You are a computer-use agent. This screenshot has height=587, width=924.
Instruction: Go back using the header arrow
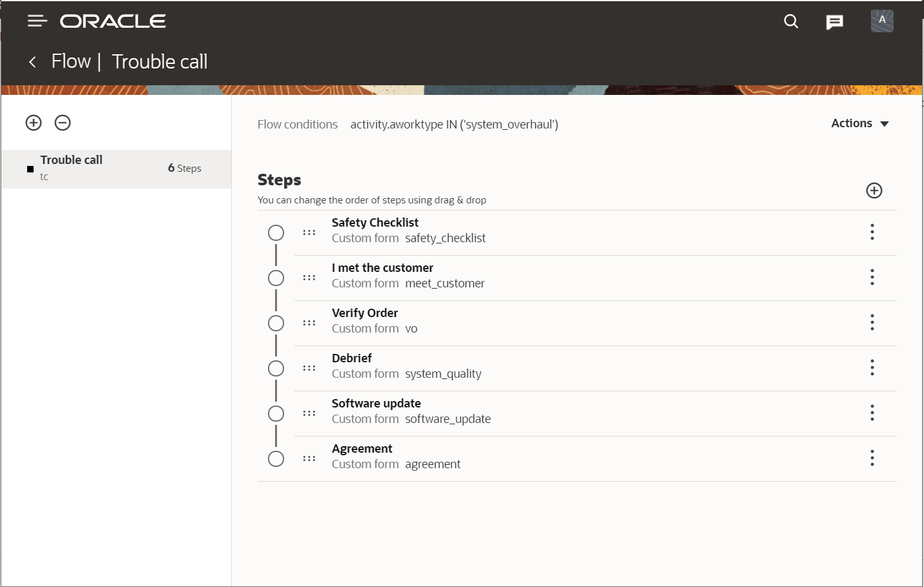[x=32, y=62]
